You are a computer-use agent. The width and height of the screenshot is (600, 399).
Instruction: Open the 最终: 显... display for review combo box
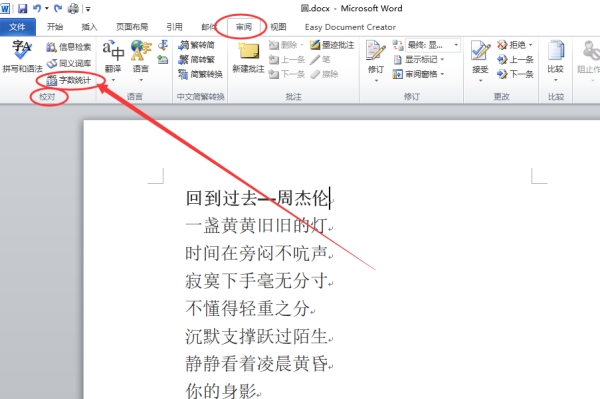click(433, 45)
